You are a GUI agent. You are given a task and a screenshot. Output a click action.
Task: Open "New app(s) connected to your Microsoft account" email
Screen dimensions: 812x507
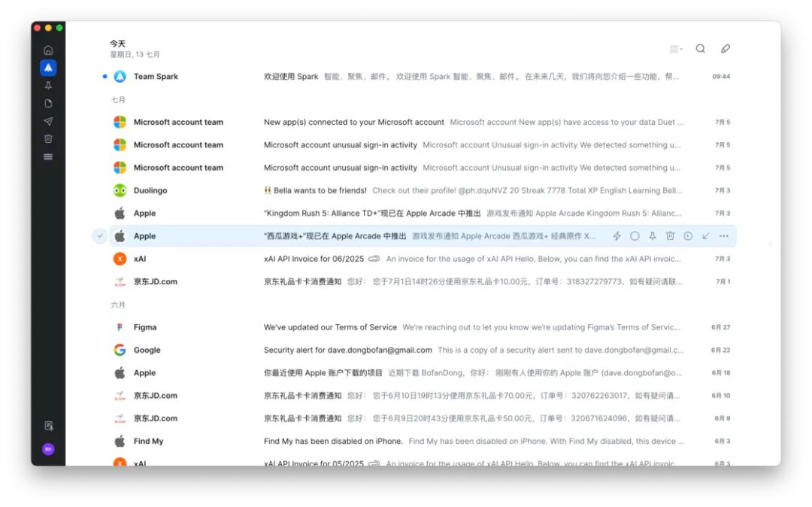pyautogui.click(x=423, y=122)
